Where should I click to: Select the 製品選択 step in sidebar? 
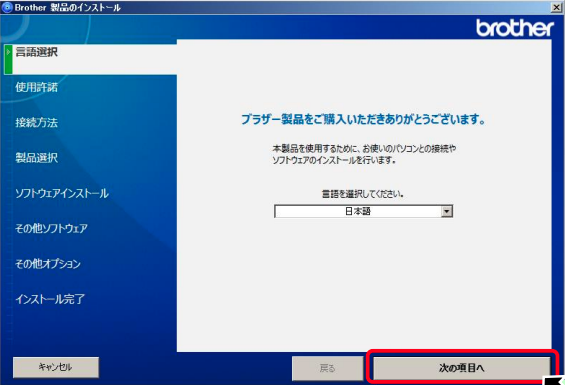(x=36, y=158)
